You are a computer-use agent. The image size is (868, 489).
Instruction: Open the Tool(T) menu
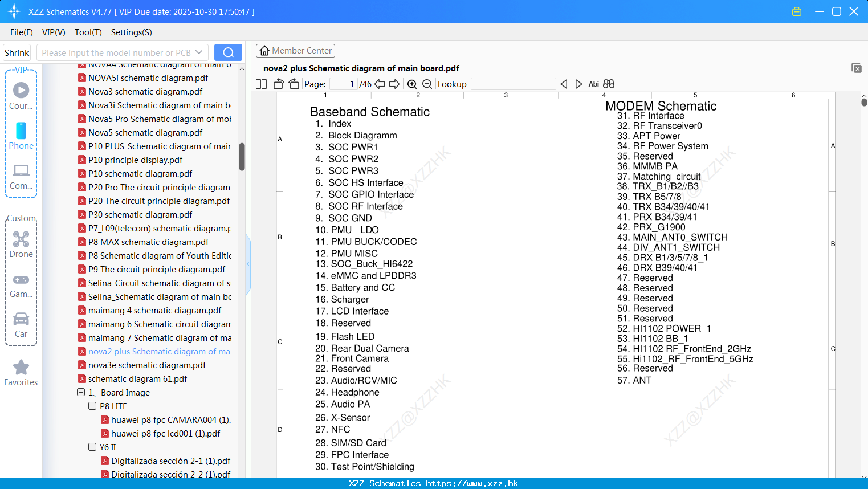88,32
